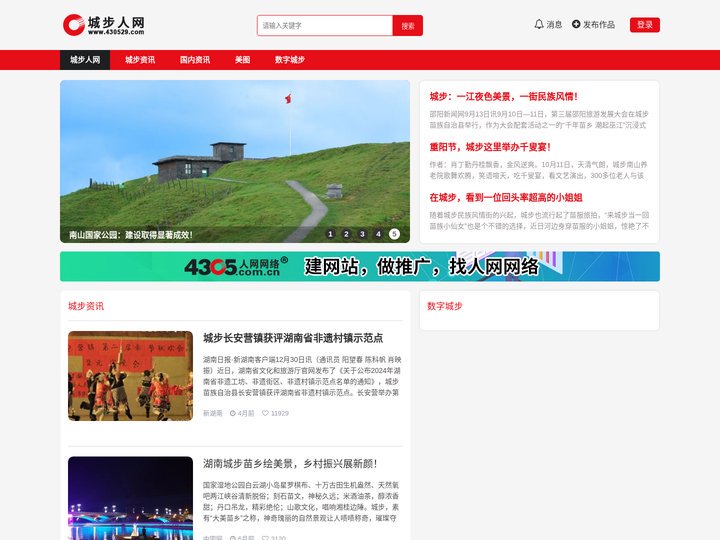Viewport: 720px width, 540px height.
Task: Switch to the 国内资讯 navigation tab
Action: (195, 60)
